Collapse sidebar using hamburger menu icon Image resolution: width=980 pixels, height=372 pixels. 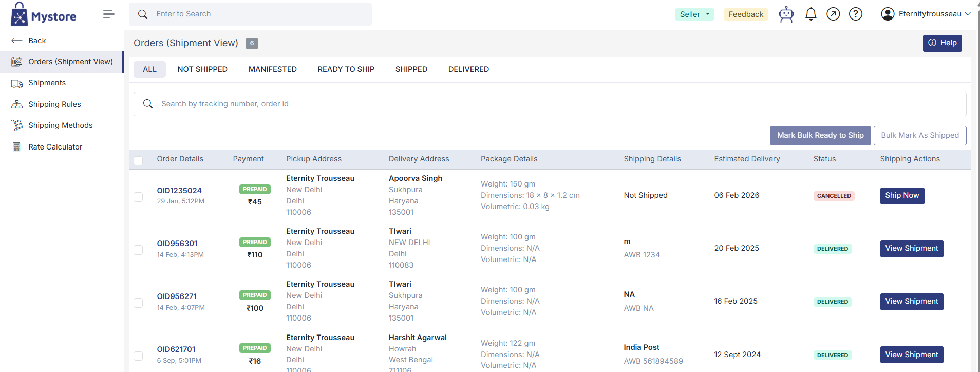(x=108, y=14)
